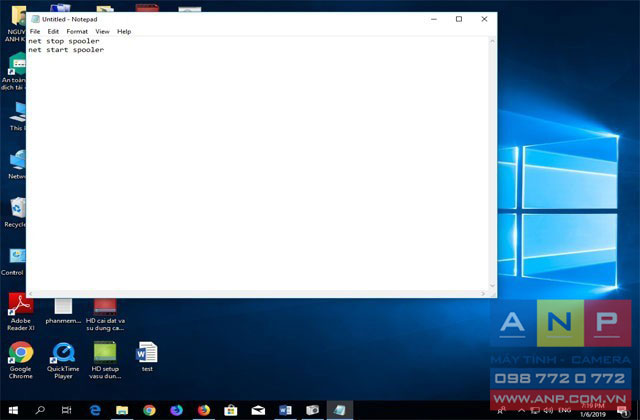Open Microsoft Store from taskbar
Screen dimensions: 640x420
tap(231, 410)
